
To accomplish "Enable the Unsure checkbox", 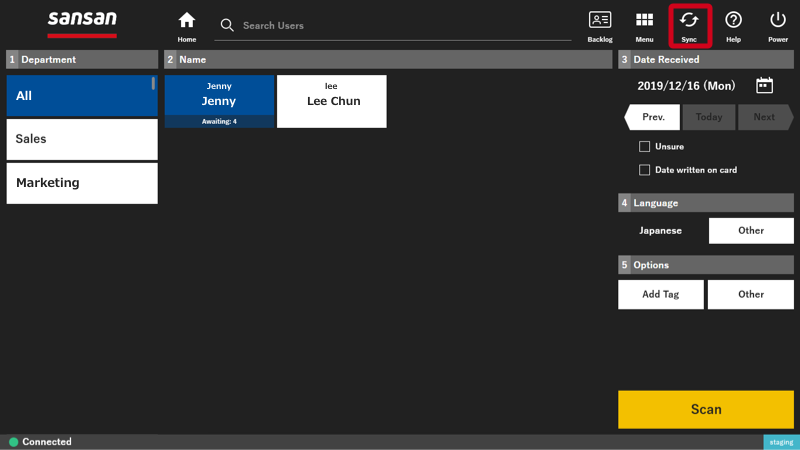I will (x=644, y=146).
